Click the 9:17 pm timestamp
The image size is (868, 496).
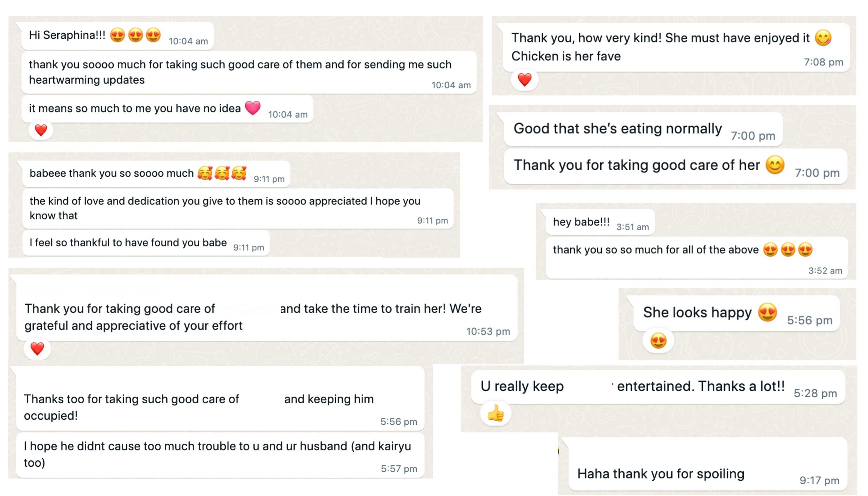point(819,480)
